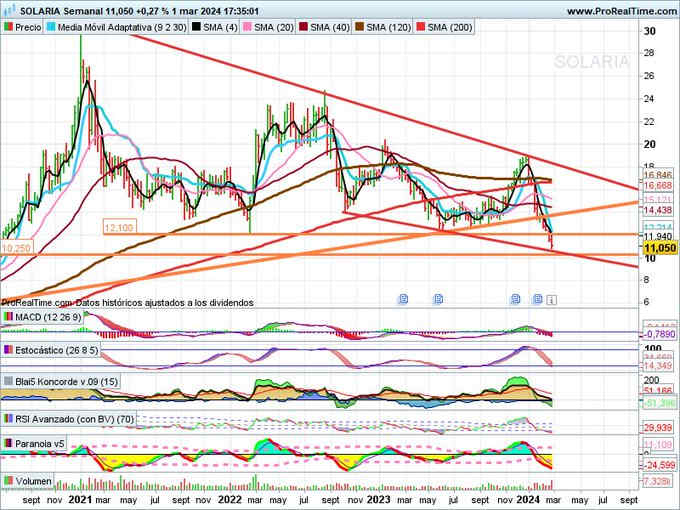
Task: Open the news icon dated March 2023
Action: tap(403, 299)
